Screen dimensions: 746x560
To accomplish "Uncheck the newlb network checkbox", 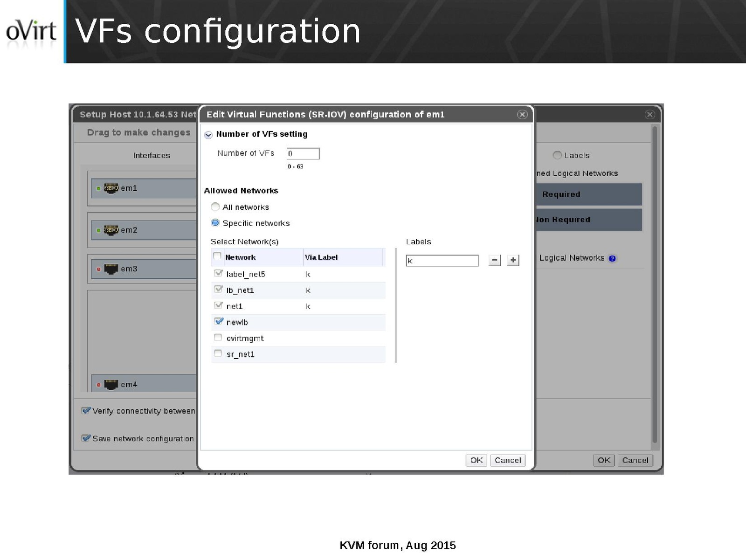I will click(x=218, y=321).
